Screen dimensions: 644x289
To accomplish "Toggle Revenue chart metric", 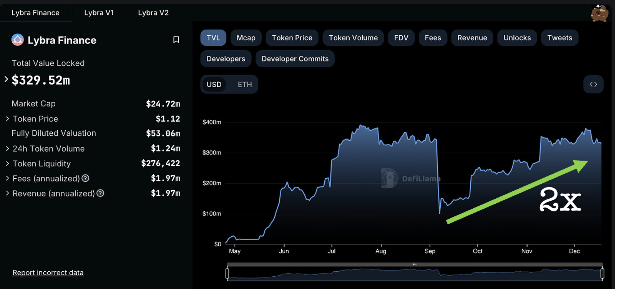I will click(x=472, y=38).
